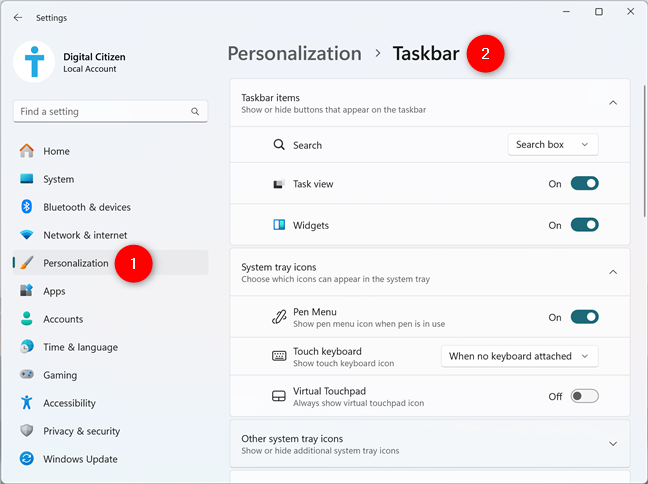
Task: Click the search magnifier in Find a setting
Action: click(x=195, y=111)
